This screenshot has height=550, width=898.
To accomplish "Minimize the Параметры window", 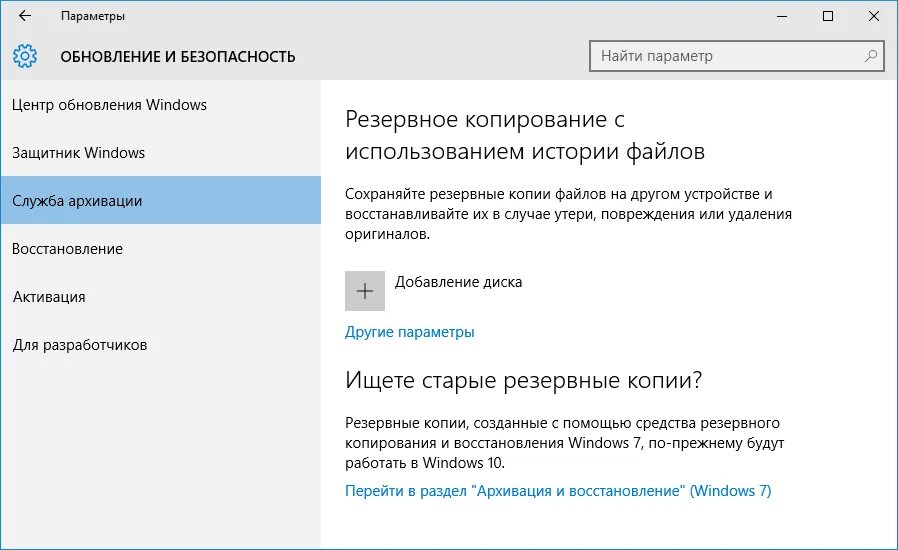I will point(782,16).
